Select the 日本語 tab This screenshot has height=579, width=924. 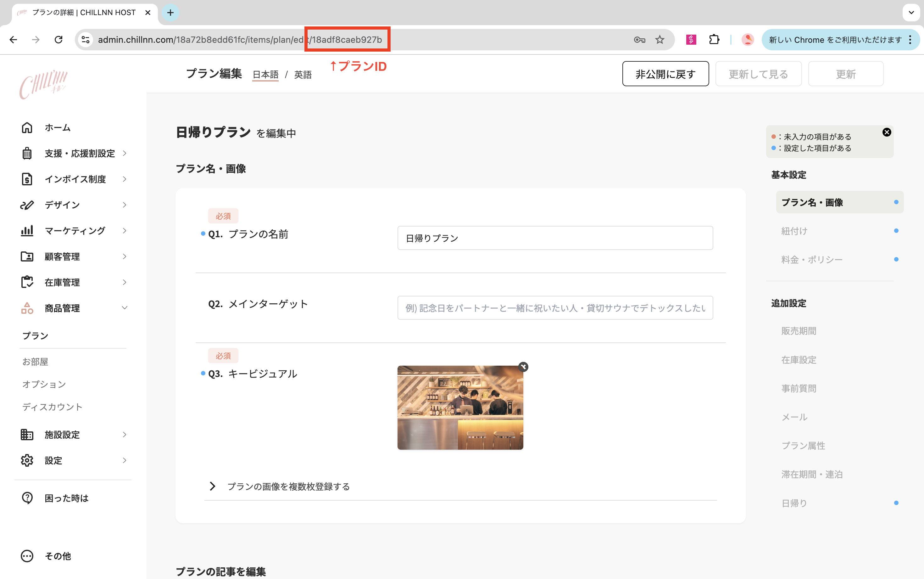pyautogui.click(x=265, y=74)
